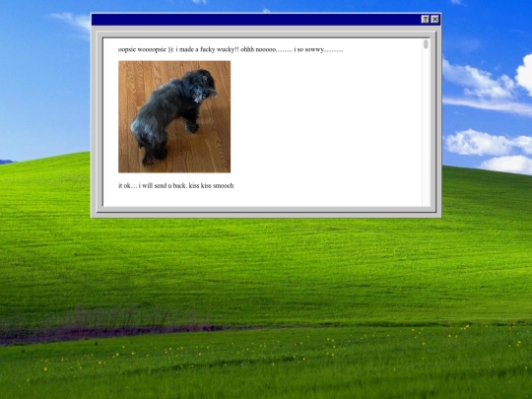Click the black dog photo

pyautogui.click(x=174, y=116)
